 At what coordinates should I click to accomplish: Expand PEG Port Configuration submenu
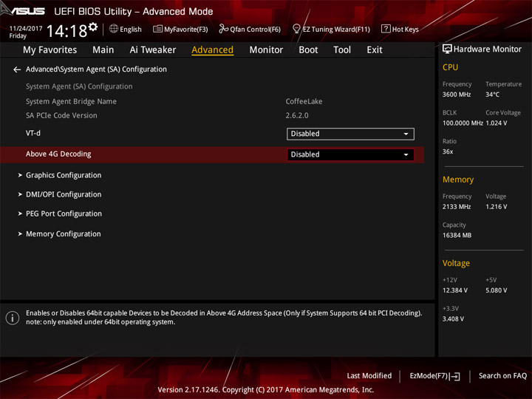[x=64, y=214]
